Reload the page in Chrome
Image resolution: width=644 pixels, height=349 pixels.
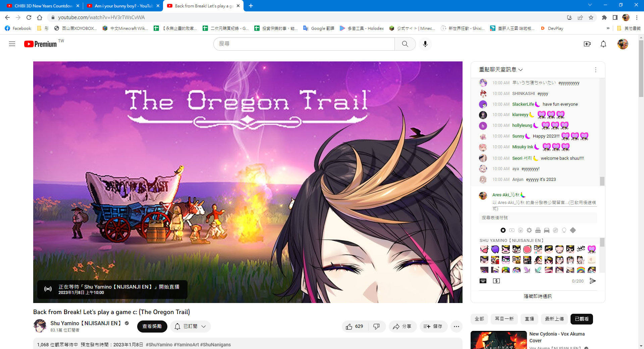29,17
